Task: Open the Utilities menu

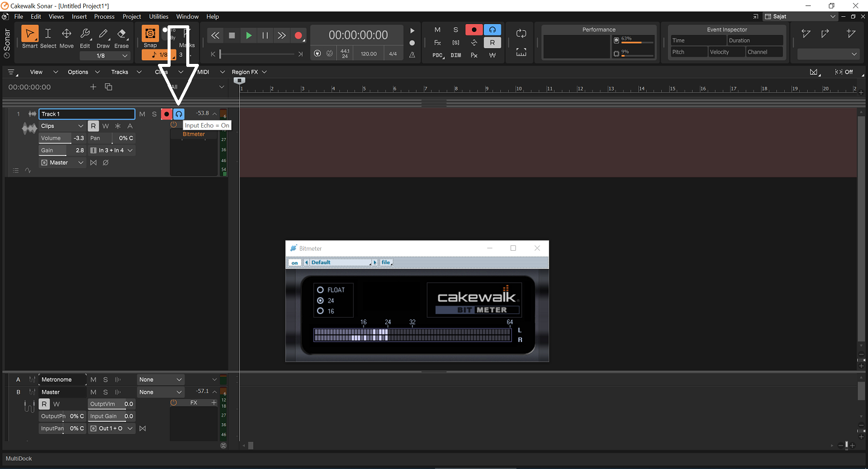Action: click(159, 16)
